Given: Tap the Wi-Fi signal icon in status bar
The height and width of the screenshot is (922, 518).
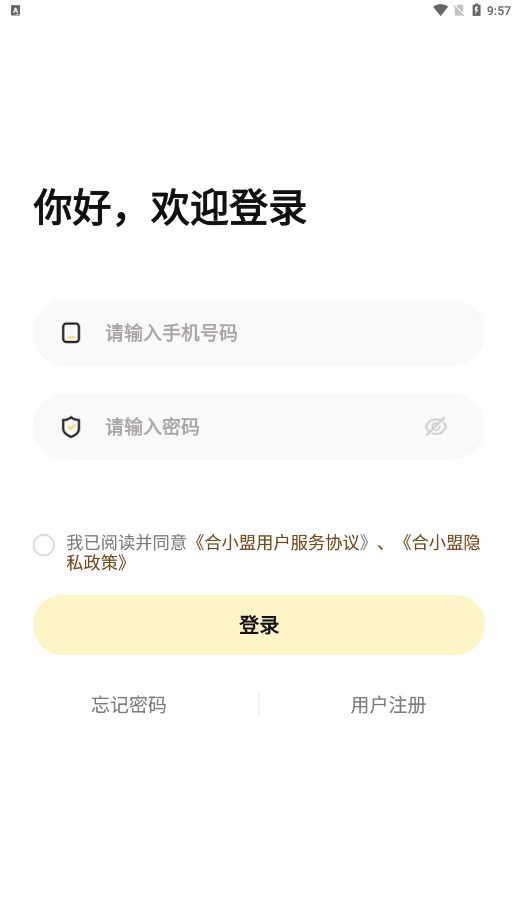Looking at the screenshot, I should click(x=440, y=10).
